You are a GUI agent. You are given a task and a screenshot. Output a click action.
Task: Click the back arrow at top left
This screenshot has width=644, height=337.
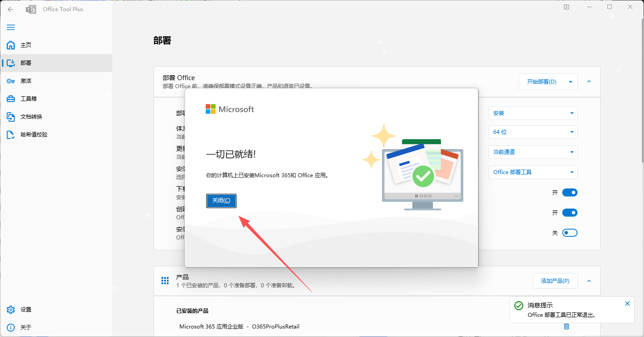coord(10,9)
